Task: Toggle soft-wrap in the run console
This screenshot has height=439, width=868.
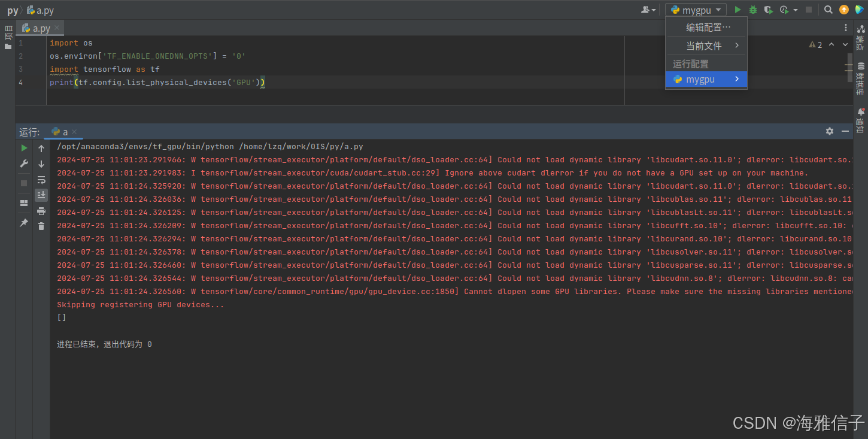Action: [41, 180]
